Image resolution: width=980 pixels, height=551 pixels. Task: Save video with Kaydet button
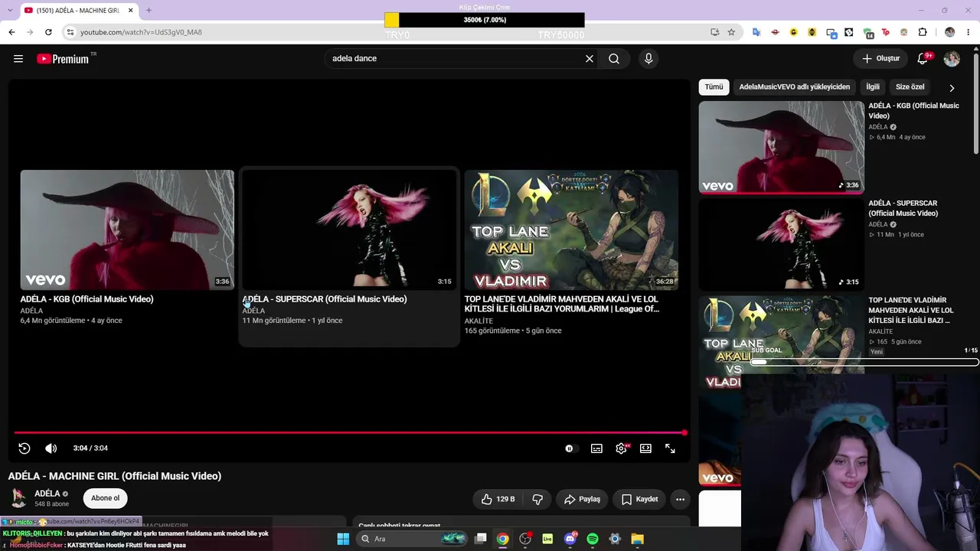pos(639,499)
